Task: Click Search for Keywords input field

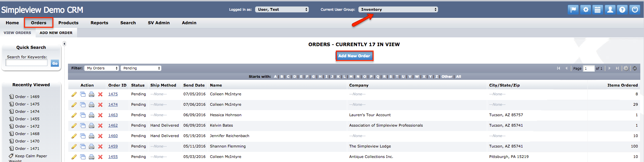Action: tap(27, 63)
